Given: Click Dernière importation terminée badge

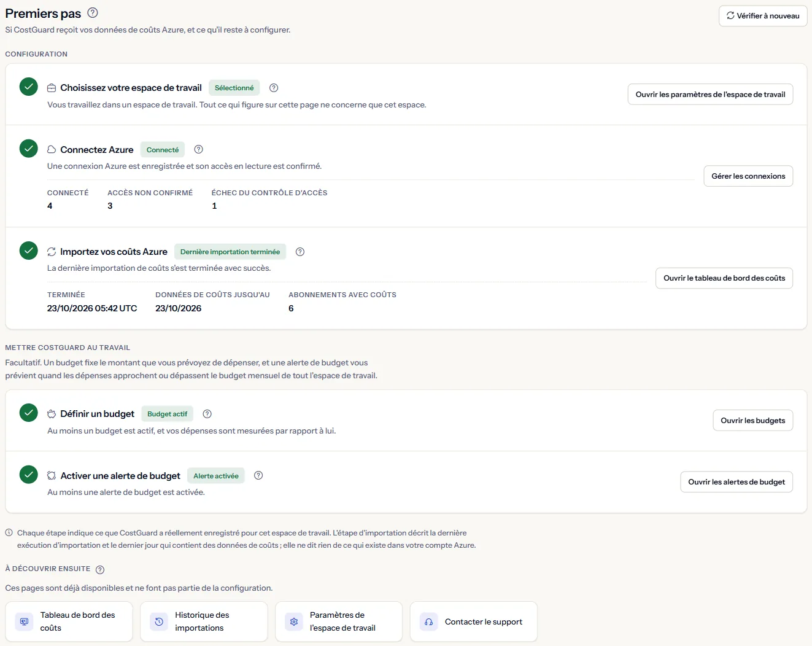Looking at the screenshot, I should click(230, 252).
